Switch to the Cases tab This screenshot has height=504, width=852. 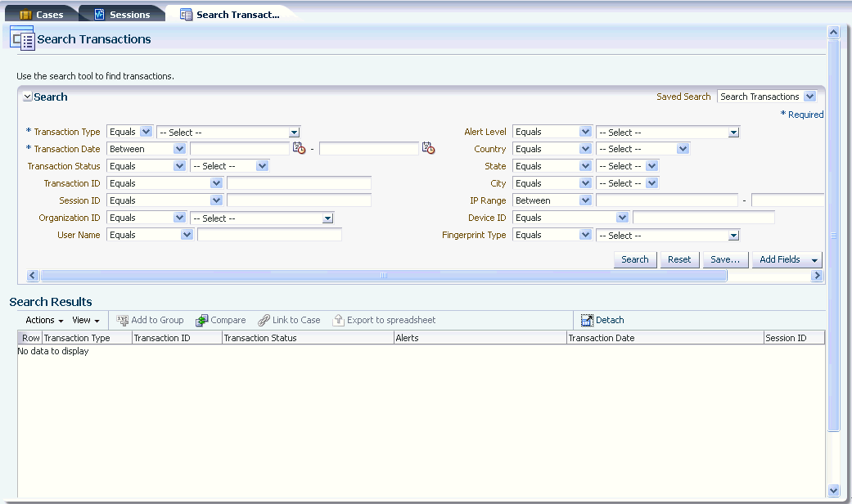pyautogui.click(x=43, y=15)
